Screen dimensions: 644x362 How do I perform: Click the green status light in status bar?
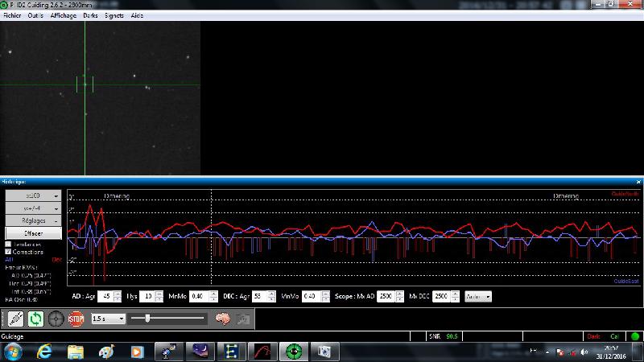click(x=635, y=336)
